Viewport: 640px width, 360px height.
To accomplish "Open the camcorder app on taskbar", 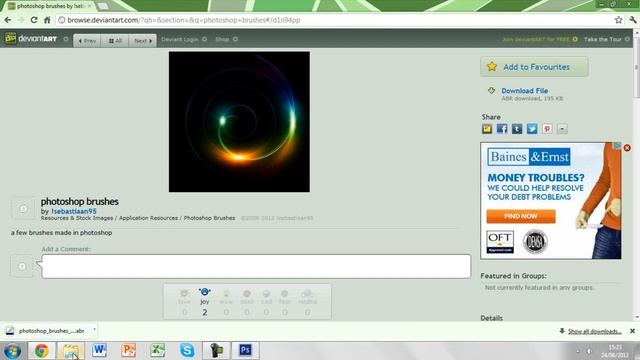I will 216,350.
